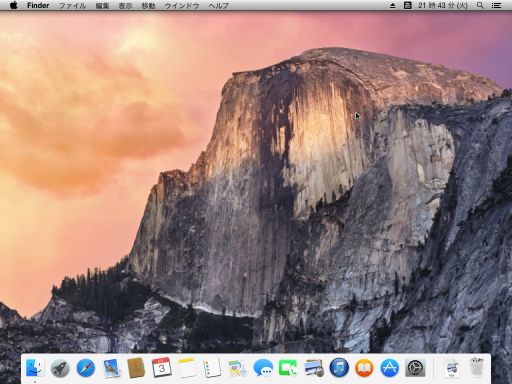This screenshot has height=384, width=512.
Task: Start FaceTime from the Dock
Action: [288, 368]
